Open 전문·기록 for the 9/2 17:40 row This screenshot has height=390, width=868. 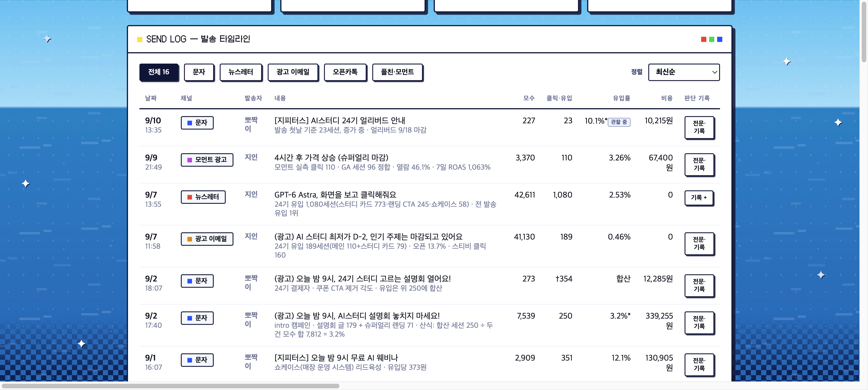[x=699, y=322]
